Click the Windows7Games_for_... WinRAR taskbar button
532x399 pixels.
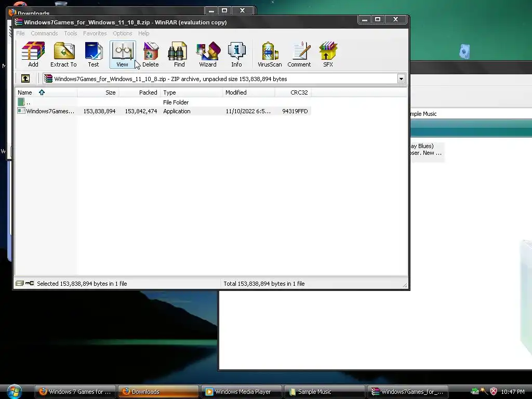coord(407,392)
